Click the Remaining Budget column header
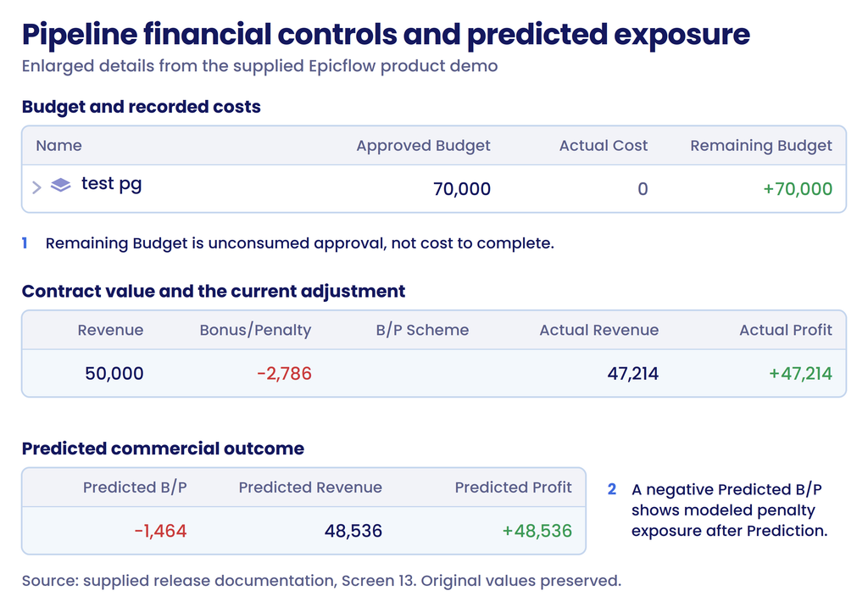 [760, 146]
